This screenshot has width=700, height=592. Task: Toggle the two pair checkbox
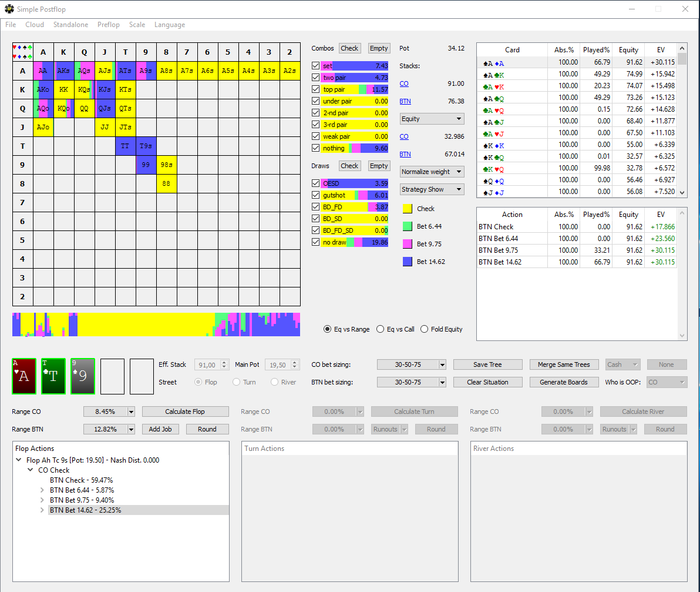click(316, 78)
